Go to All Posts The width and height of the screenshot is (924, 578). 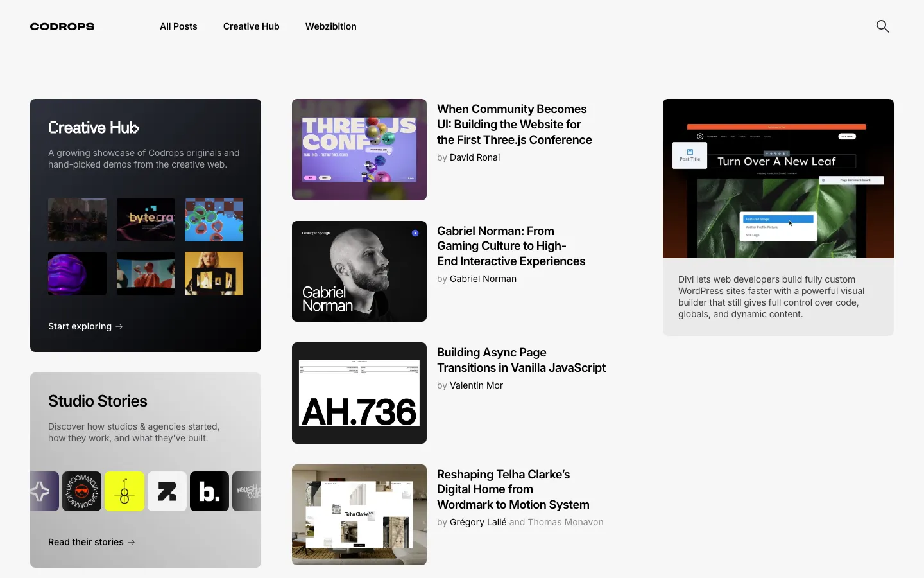(178, 26)
